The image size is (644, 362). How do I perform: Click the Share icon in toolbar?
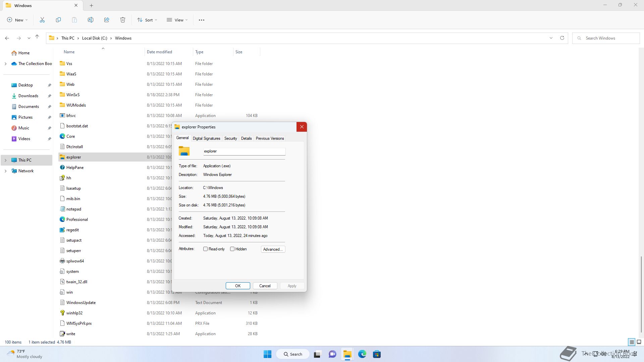point(107,20)
